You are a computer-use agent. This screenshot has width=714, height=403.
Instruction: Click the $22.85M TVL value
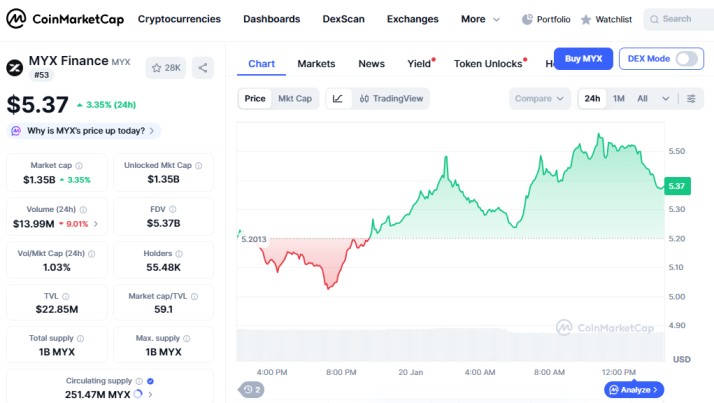[57, 309]
